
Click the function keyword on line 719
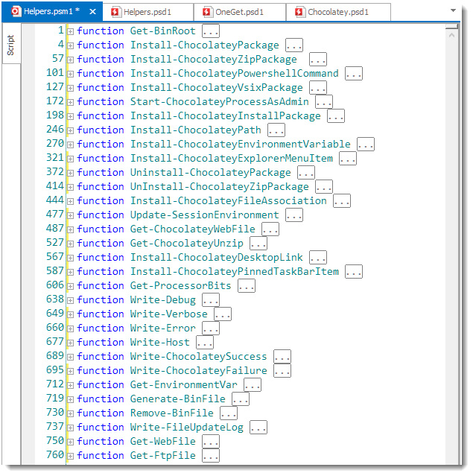[x=101, y=399]
